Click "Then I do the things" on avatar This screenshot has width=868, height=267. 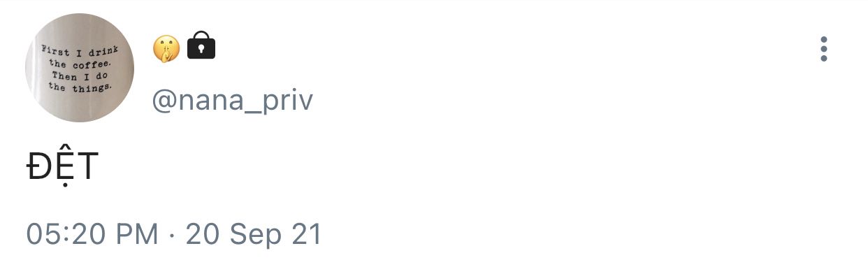coord(80,82)
